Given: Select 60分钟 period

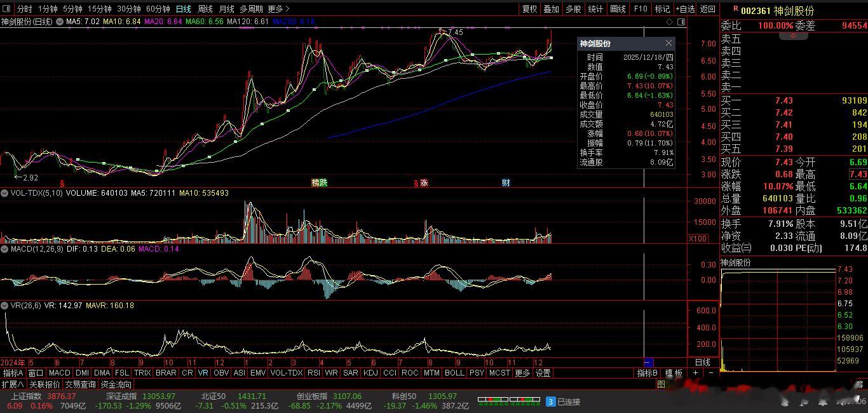Looking at the screenshot, I should [x=158, y=9].
